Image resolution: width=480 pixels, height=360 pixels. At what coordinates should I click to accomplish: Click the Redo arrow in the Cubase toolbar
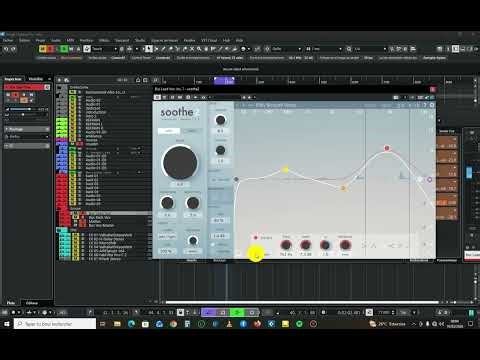pyautogui.click(x=13, y=49)
